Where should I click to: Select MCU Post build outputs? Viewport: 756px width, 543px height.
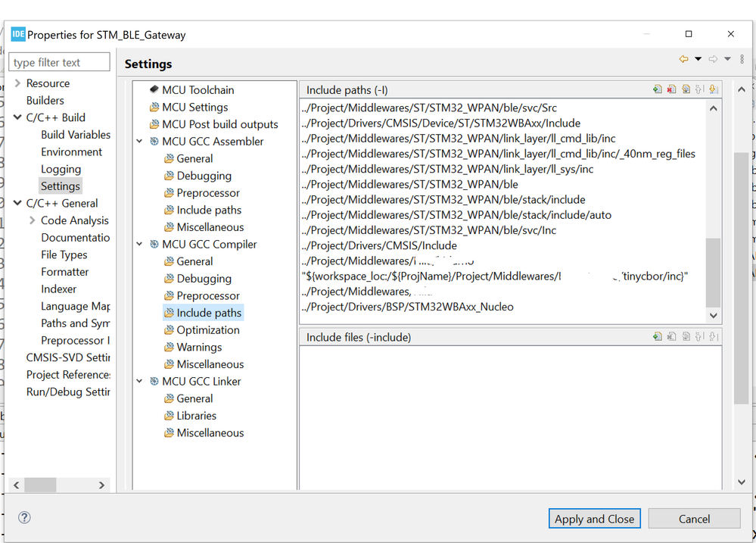tap(219, 124)
